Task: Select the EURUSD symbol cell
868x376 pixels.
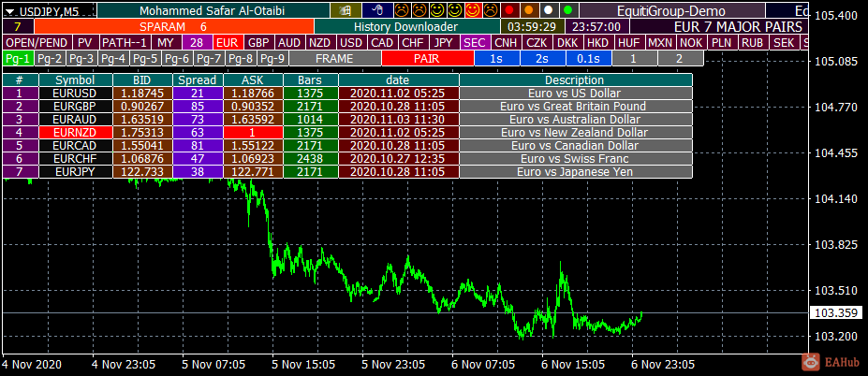Action: click(75, 94)
